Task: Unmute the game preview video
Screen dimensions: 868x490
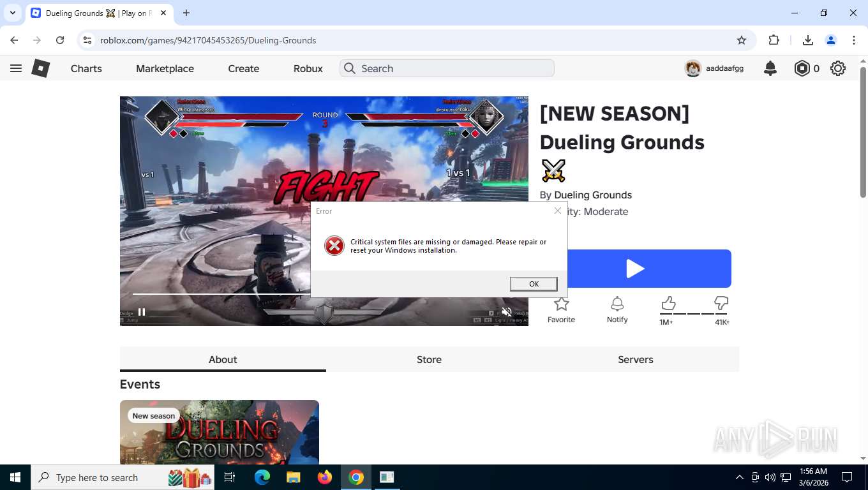Action: pyautogui.click(x=507, y=312)
